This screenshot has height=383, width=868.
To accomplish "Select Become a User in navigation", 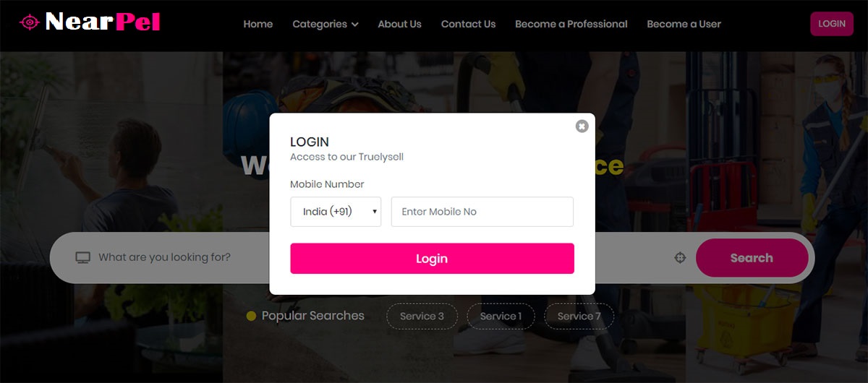I will [684, 24].
